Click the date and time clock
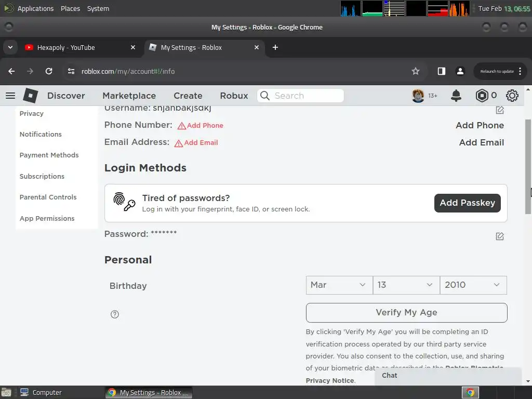Screen dimensions: 532x399 [x=504, y=8]
